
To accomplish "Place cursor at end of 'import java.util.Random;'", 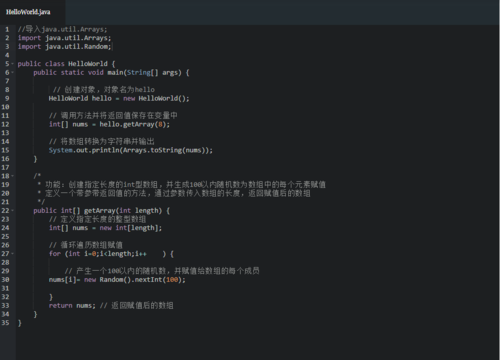I will pos(112,47).
